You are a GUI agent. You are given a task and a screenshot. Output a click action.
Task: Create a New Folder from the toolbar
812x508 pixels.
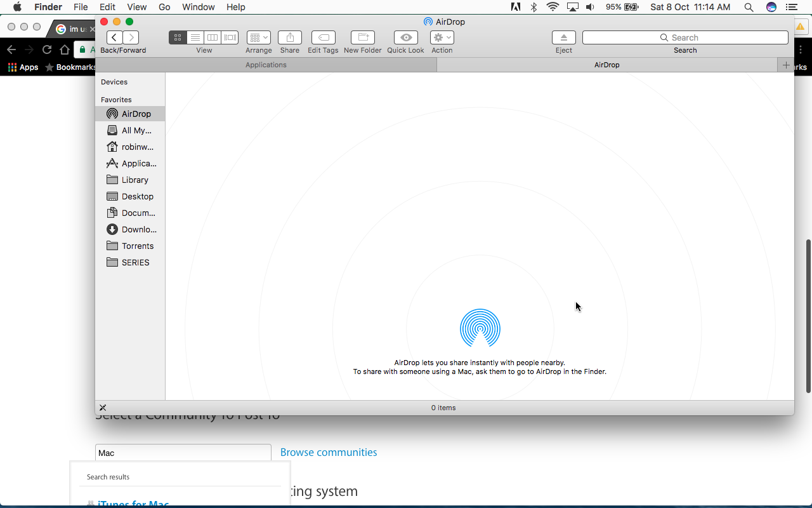pos(363,37)
